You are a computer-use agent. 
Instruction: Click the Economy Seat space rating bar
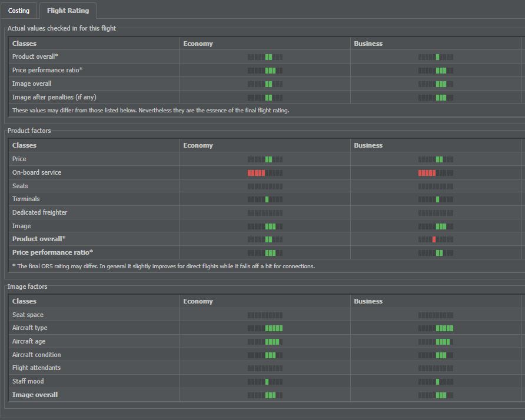tap(265, 315)
